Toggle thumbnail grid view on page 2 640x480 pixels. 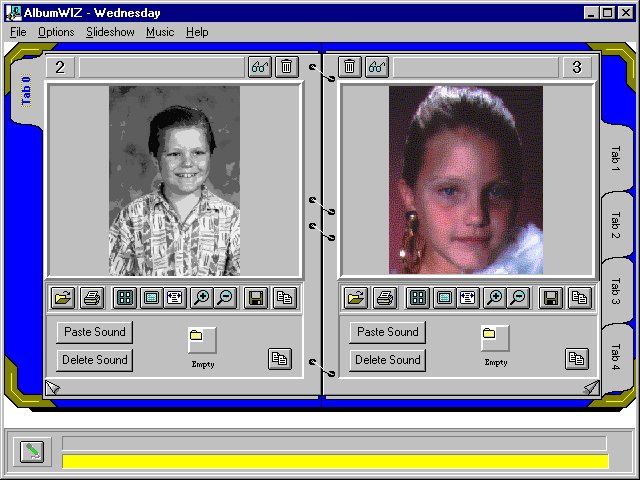click(125, 297)
